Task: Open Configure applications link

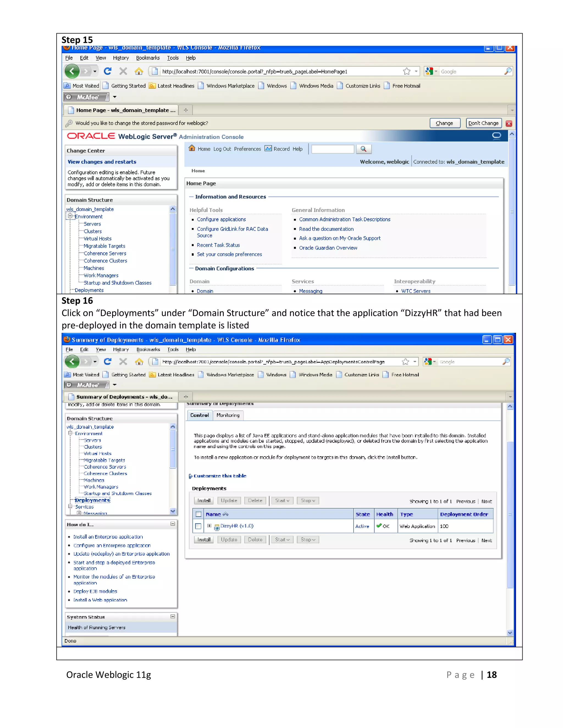Action: pyautogui.click(x=221, y=219)
